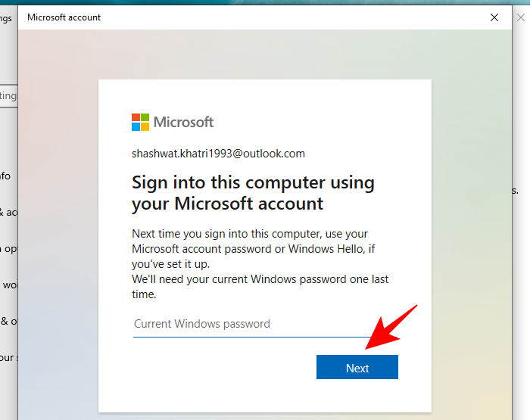Click the partially hidden Settings search box
530x420 pixels.
coord(8,96)
